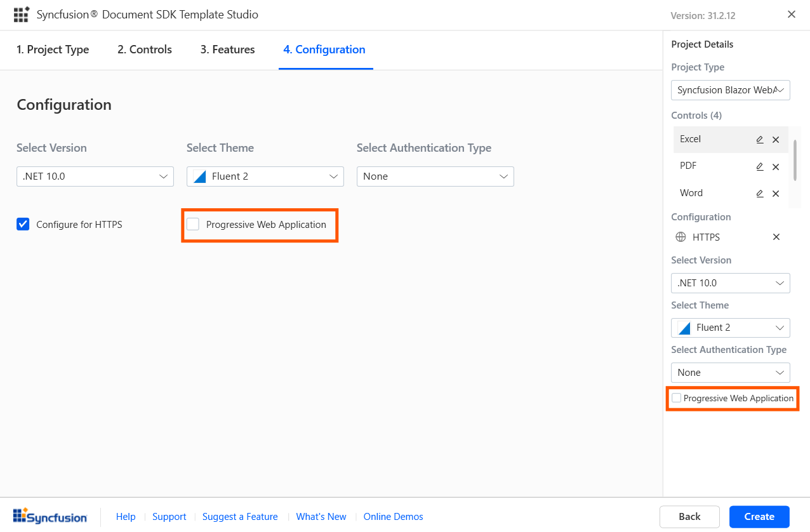Viewport: 810px width, 532px height.
Task: Edit the Word control entry
Action: pos(759,194)
